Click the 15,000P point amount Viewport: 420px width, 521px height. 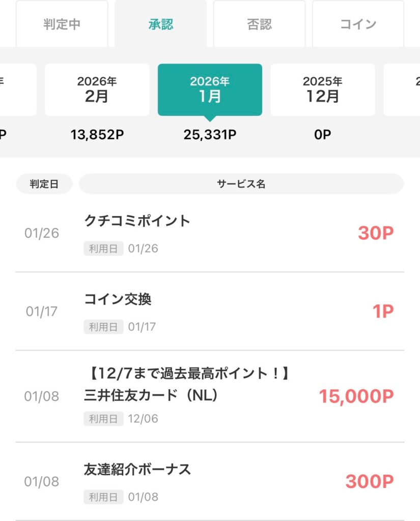tap(356, 396)
